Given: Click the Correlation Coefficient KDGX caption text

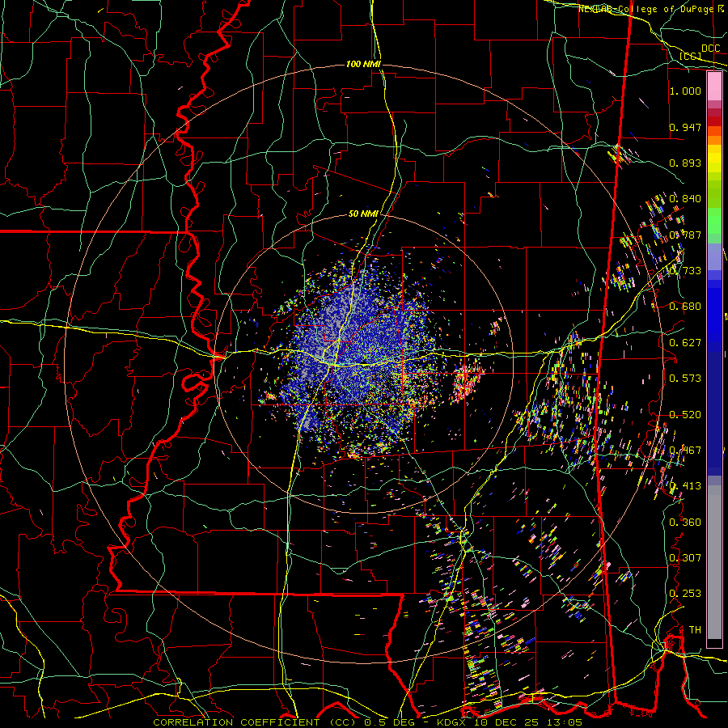Looking at the screenshot, I should (x=367, y=722).
